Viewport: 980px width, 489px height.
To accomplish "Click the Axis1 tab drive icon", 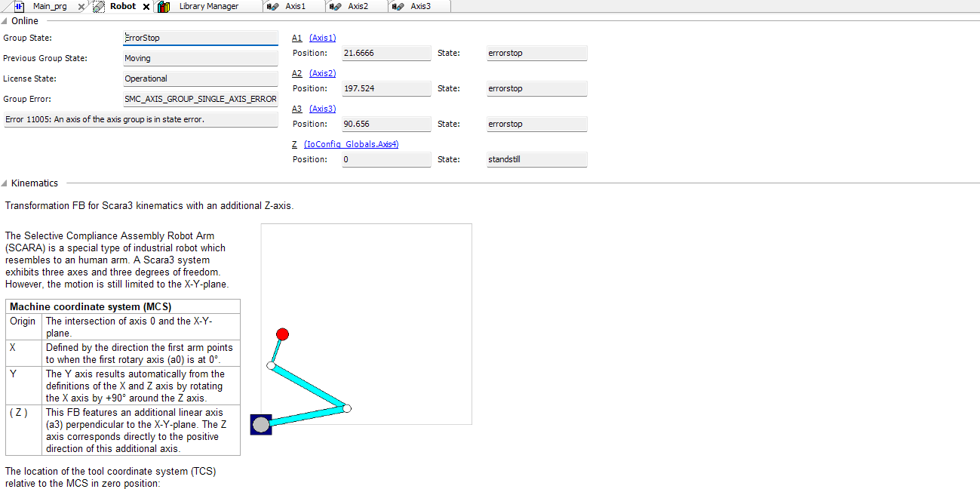I will 272,6.
